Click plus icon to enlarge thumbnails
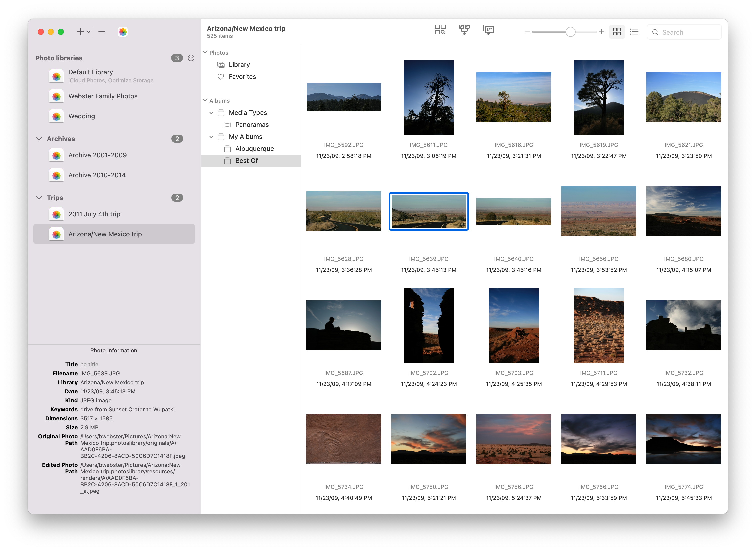This screenshot has height=551, width=756. pos(601,32)
